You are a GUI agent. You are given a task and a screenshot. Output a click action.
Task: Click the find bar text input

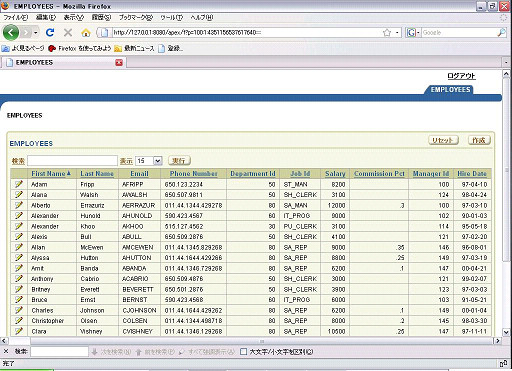click(x=59, y=352)
